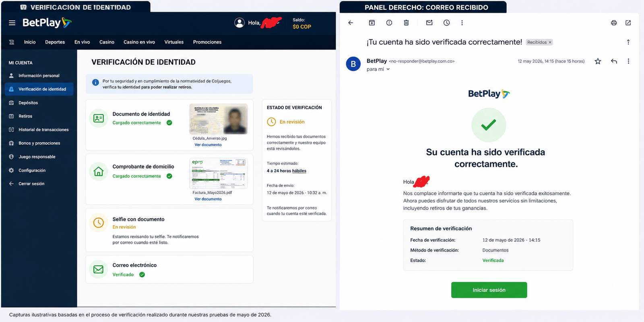
Task: Open the Deportes section
Action: click(x=55, y=42)
